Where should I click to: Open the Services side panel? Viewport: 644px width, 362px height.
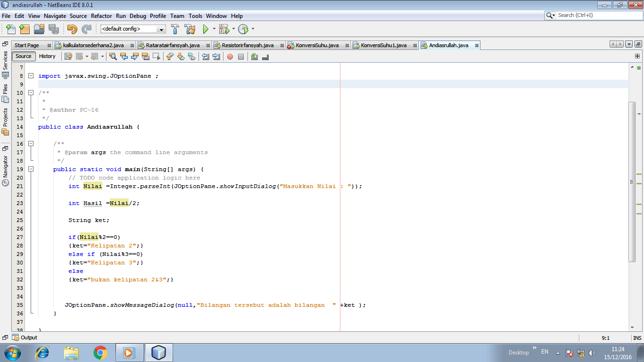[x=5, y=64]
